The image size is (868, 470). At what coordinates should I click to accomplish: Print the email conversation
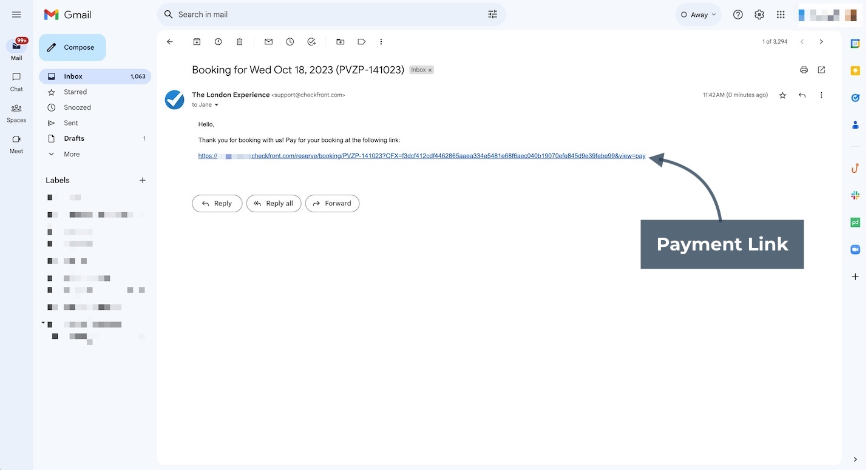(x=804, y=70)
